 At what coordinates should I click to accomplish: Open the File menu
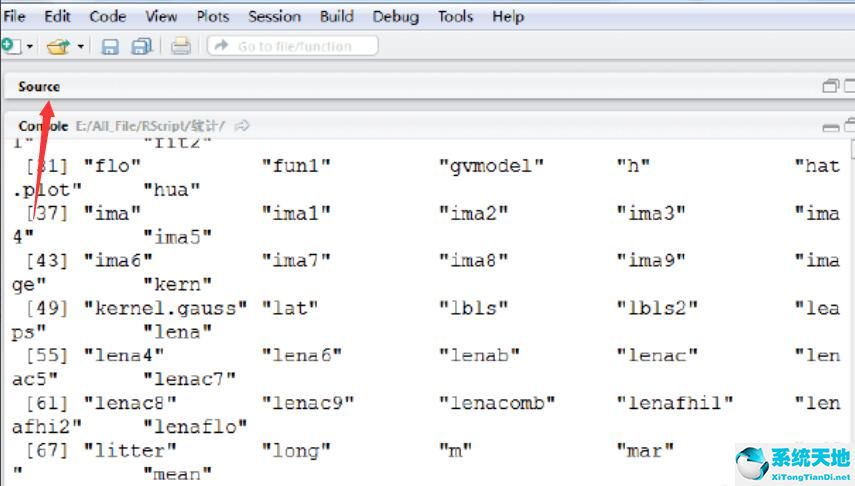click(15, 16)
